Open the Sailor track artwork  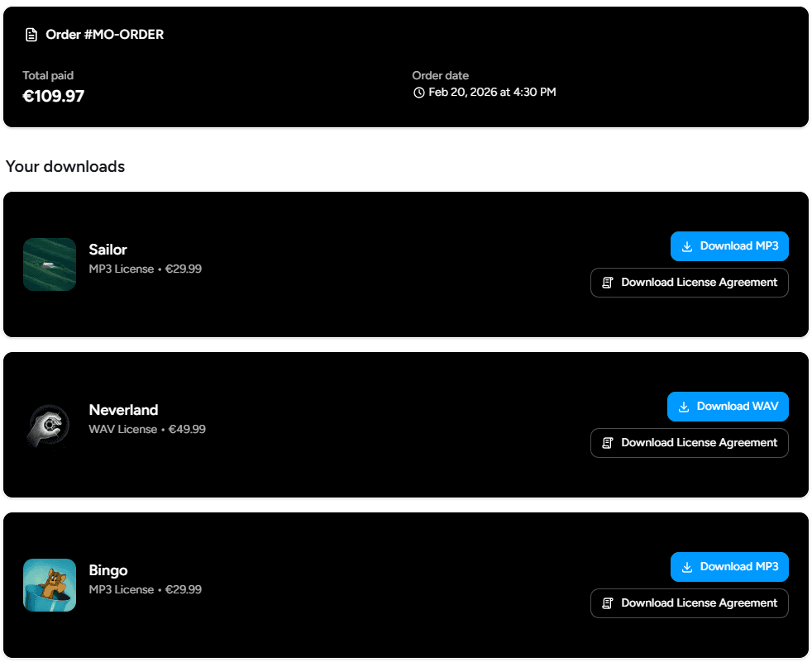(50, 264)
